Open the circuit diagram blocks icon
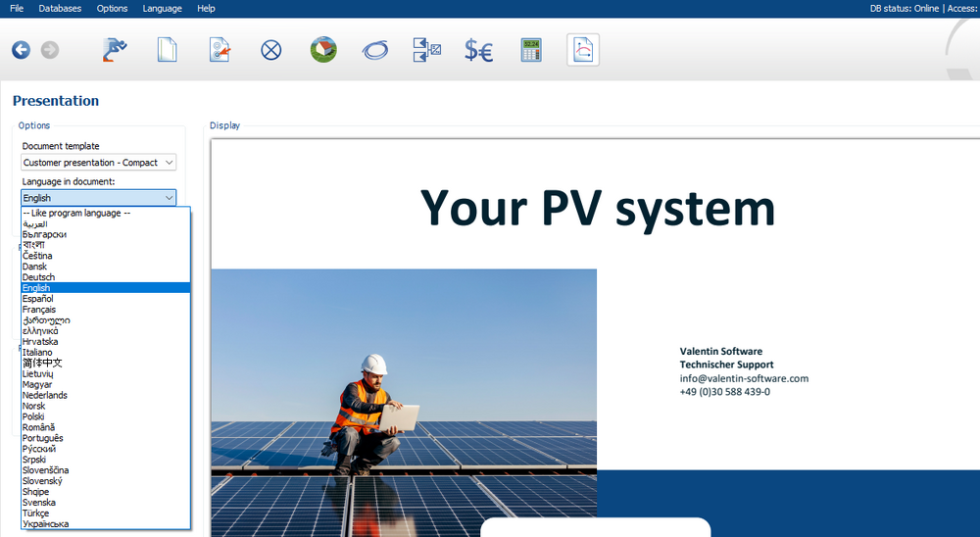The image size is (980, 537). tap(426, 50)
